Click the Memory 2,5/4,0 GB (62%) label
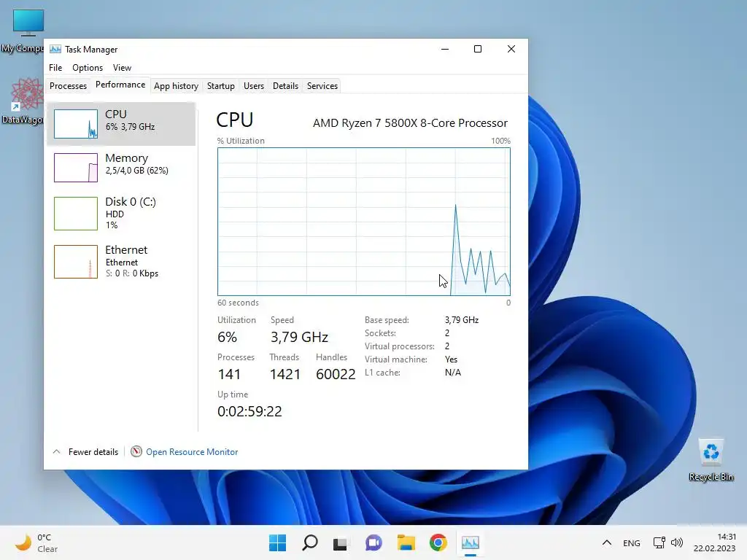This screenshot has height=560, width=747. [x=136, y=171]
